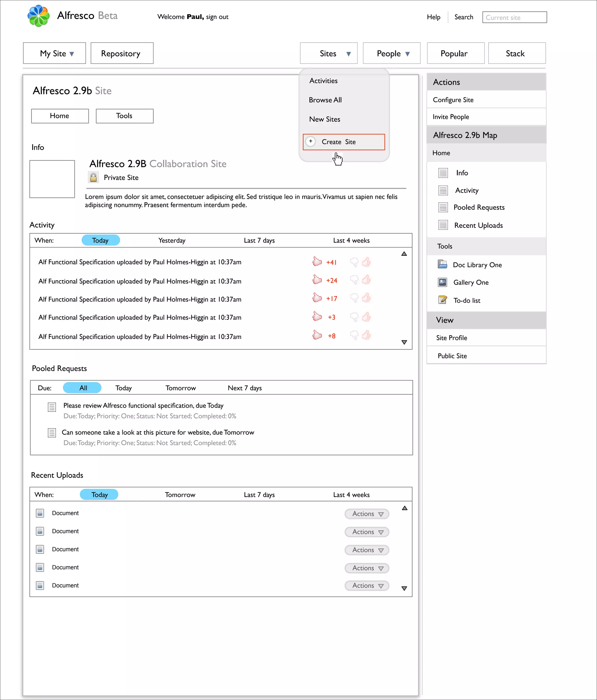The height and width of the screenshot is (700, 597).
Task: Open Actions dropdown for the fourth Document
Action: (367, 568)
